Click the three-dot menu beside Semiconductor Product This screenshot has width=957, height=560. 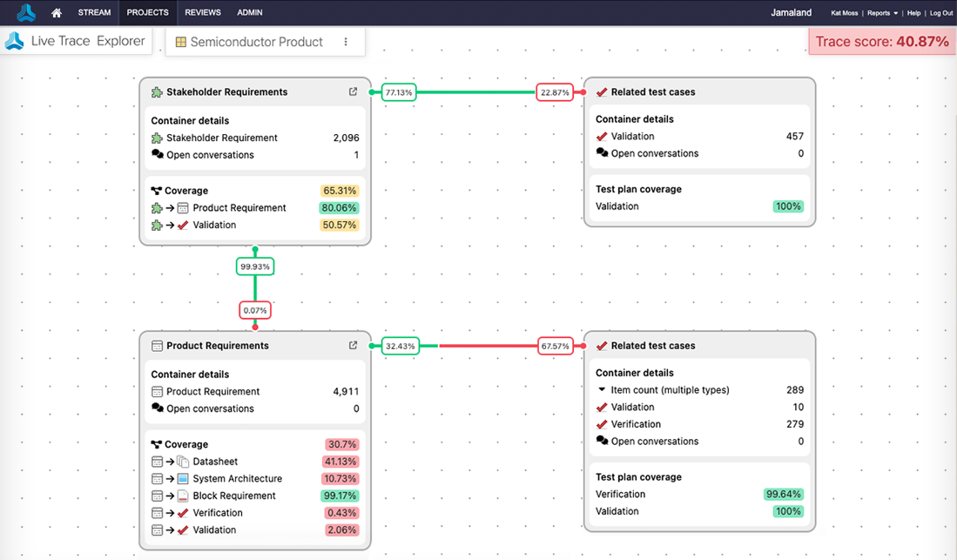coord(346,42)
